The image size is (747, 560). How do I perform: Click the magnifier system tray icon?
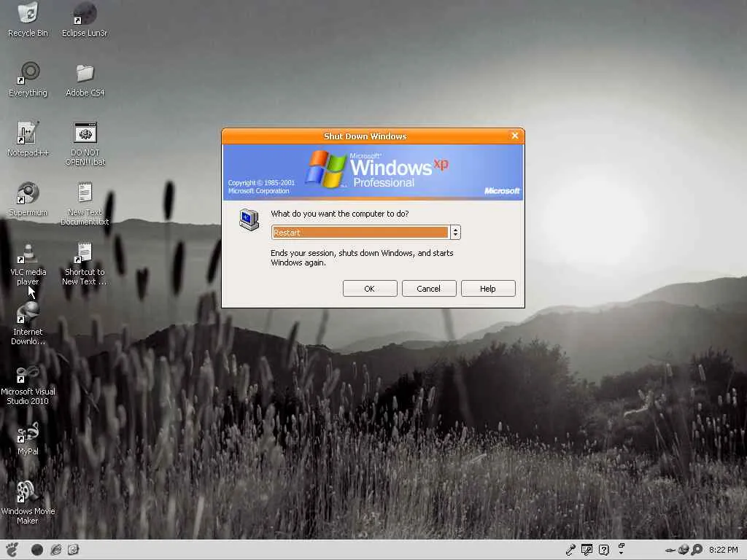click(697, 550)
